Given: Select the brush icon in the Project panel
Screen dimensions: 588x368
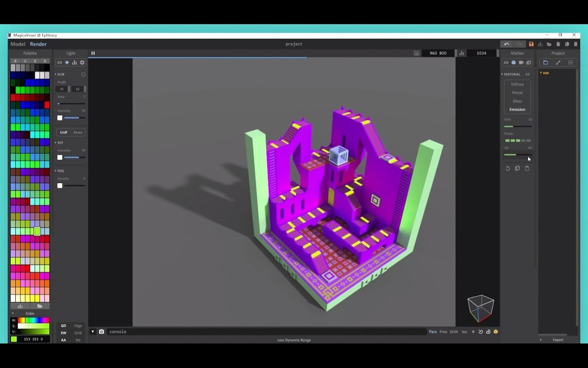Looking at the screenshot, I should click(558, 62).
